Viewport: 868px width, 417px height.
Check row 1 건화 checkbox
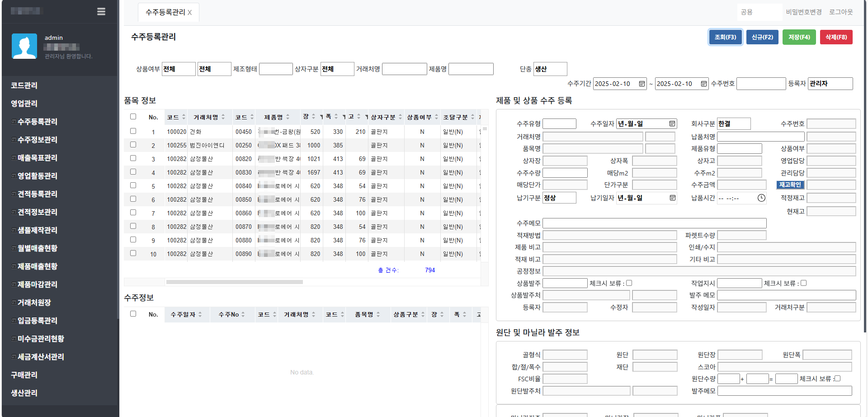[x=133, y=131]
